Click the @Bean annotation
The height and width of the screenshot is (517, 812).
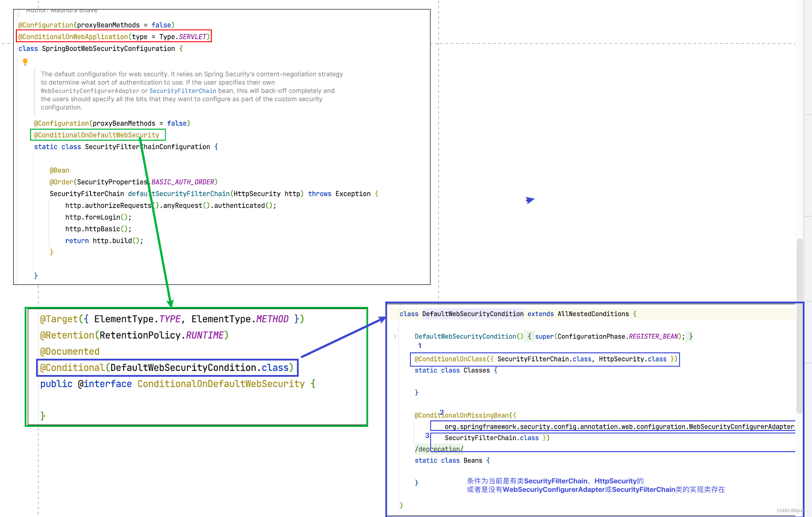(x=59, y=171)
